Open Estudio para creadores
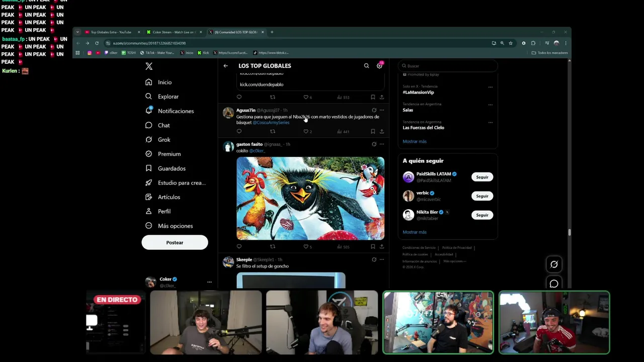The width and height of the screenshot is (644, 362). tap(175, 183)
